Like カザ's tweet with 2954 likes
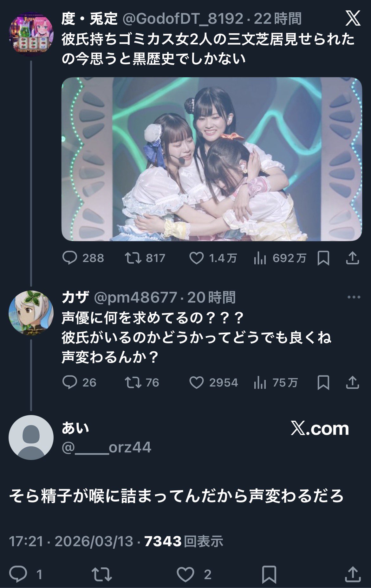This screenshot has height=588, width=371. pyautogui.click(x=196, y=382)
